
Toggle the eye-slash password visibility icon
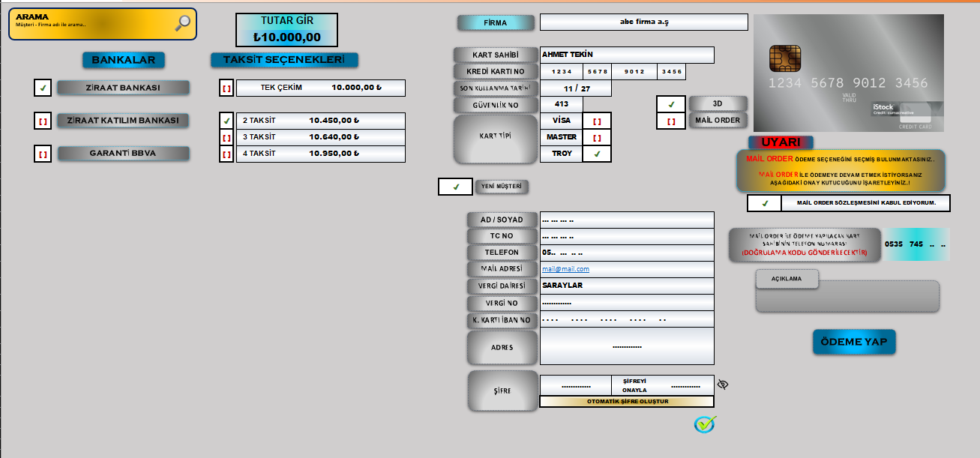723,385
